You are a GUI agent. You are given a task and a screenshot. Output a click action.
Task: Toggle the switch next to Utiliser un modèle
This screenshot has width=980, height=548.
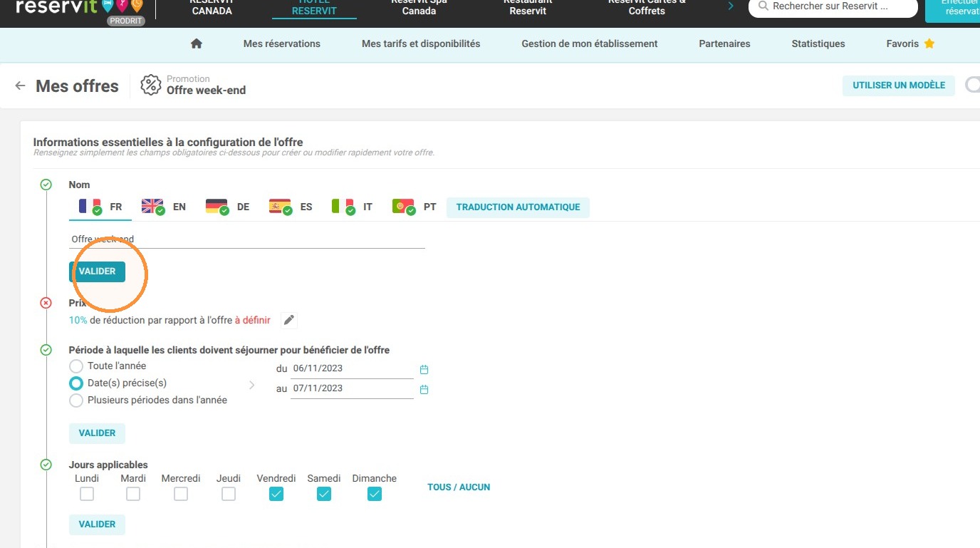(x=973, y=85)
